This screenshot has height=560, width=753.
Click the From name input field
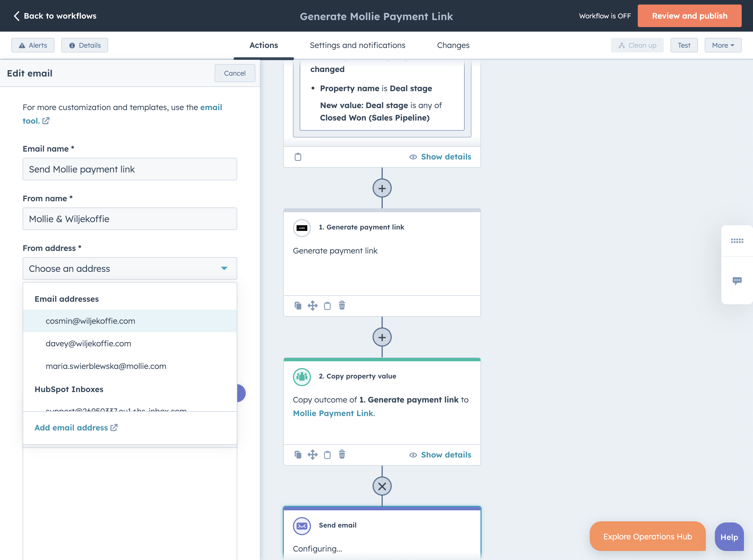130,219
